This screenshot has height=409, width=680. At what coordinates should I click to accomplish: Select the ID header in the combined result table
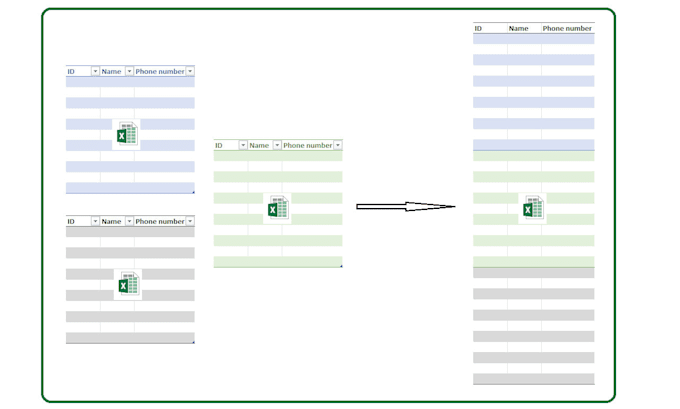point(478,29)
